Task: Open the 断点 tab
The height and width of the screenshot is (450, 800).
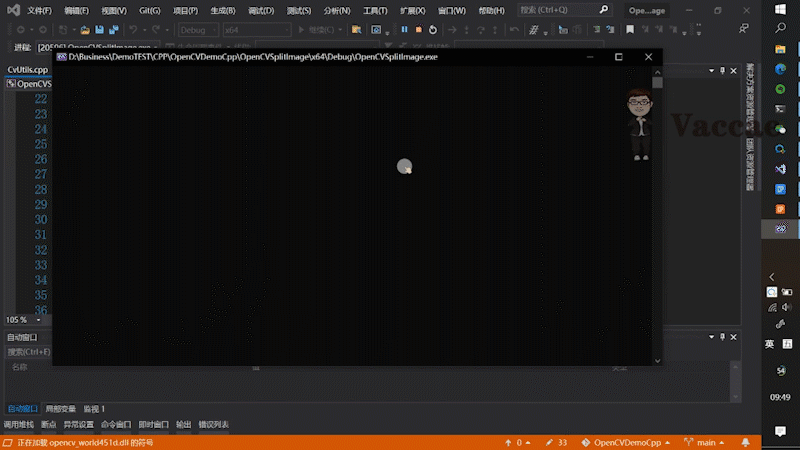Action: (x=48, y=424)
